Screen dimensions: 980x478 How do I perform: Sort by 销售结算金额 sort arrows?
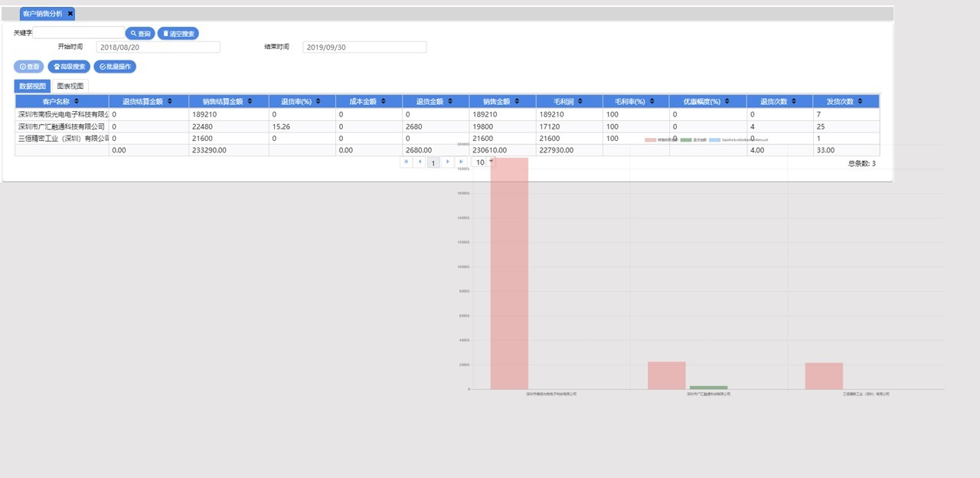pos(249,101)
